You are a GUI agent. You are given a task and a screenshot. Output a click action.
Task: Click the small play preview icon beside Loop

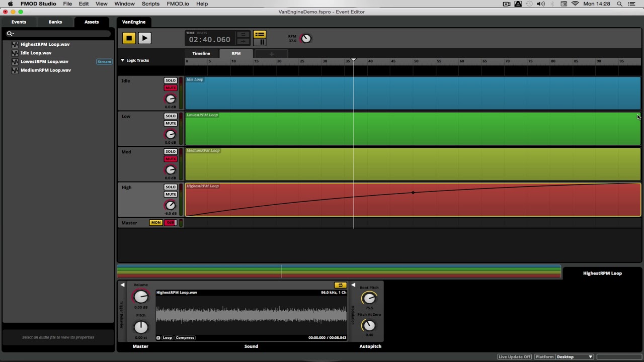tap(158, 338)
